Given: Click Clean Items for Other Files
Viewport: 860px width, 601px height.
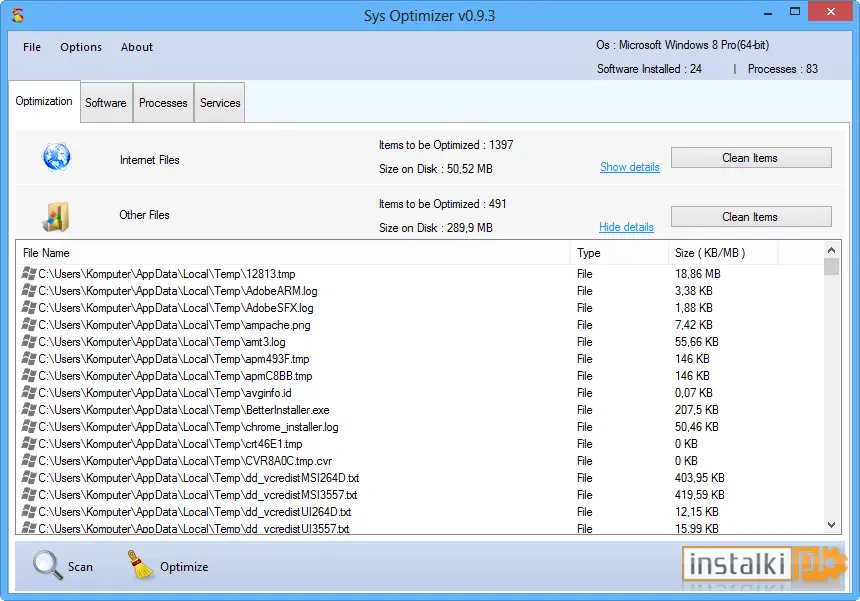Looking at the screenshot, I should coord(751,217).
